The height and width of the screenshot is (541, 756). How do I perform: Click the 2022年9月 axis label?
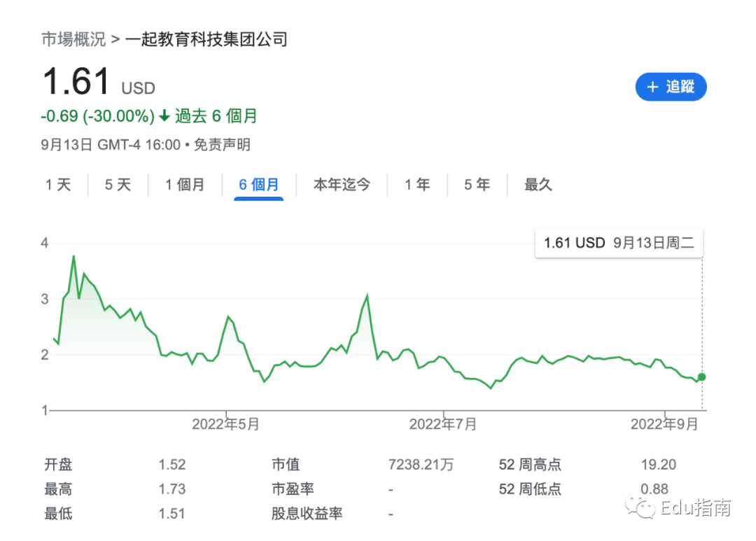(664, 424)
